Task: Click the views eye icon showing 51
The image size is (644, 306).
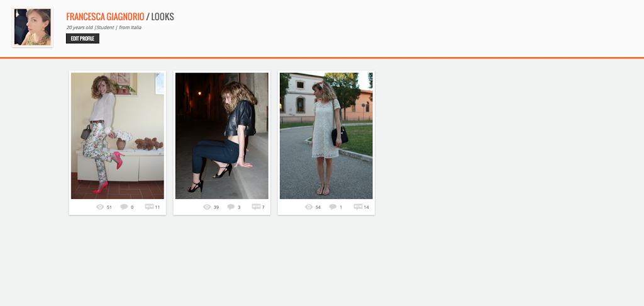Action: [x=100, y=207]
